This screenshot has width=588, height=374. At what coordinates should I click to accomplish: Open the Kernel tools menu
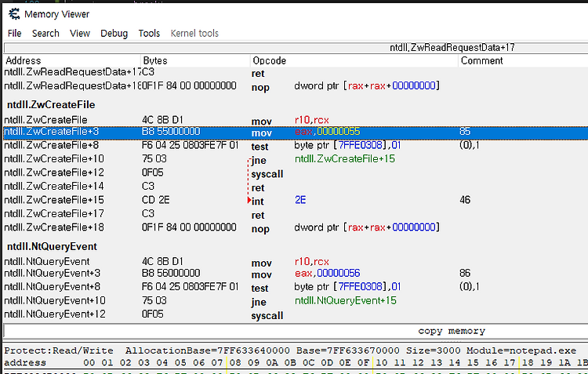click(194, 34)
